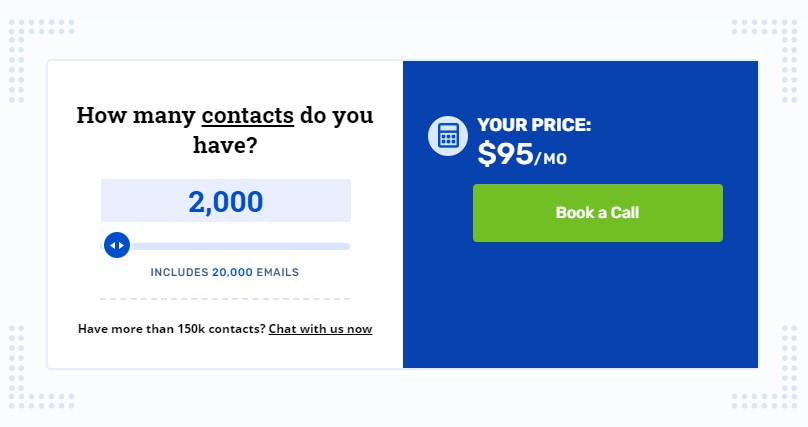808x427 pixels.
Task: Click the right arrow on slider handle
Action: pos(122,246)
